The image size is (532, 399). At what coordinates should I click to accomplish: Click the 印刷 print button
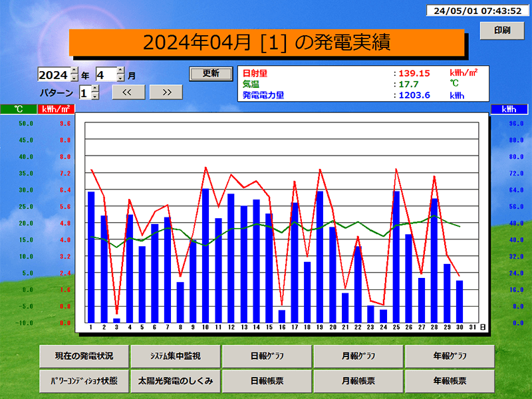tap(502, 31)
